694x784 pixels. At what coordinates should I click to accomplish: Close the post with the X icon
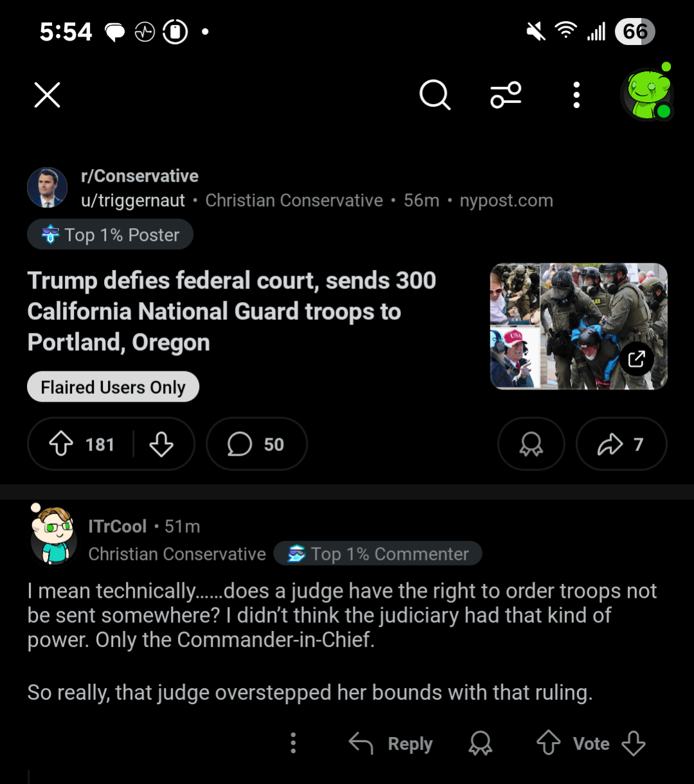[x=47, y=95]
